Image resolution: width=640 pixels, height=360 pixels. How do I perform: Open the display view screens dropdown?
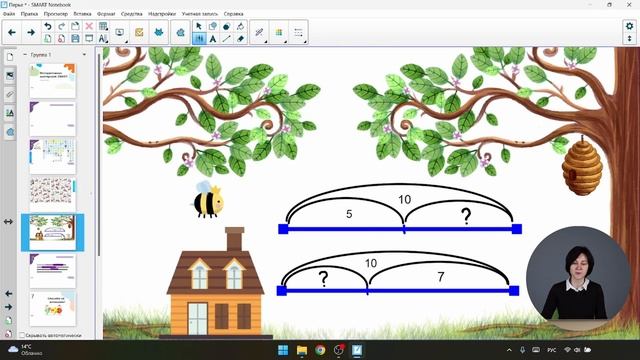pyautogui.click(x=120, y=33)
